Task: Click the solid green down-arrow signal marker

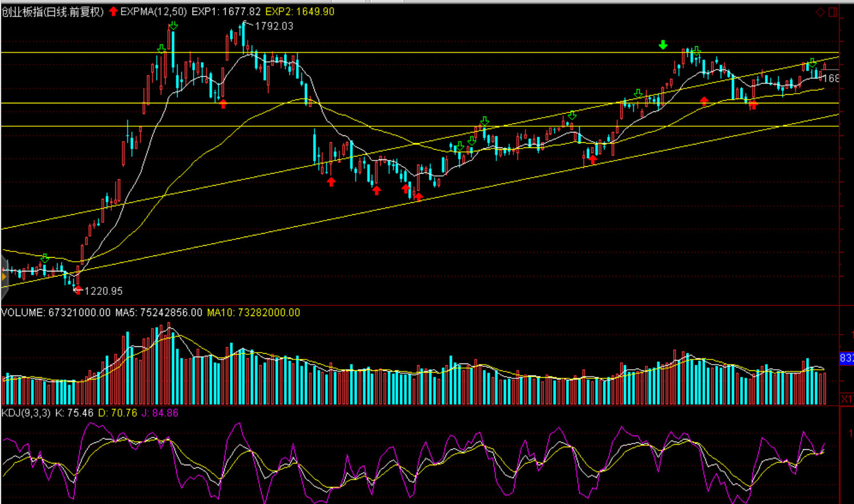Action: pyautogui.click(x=663, y=45)
